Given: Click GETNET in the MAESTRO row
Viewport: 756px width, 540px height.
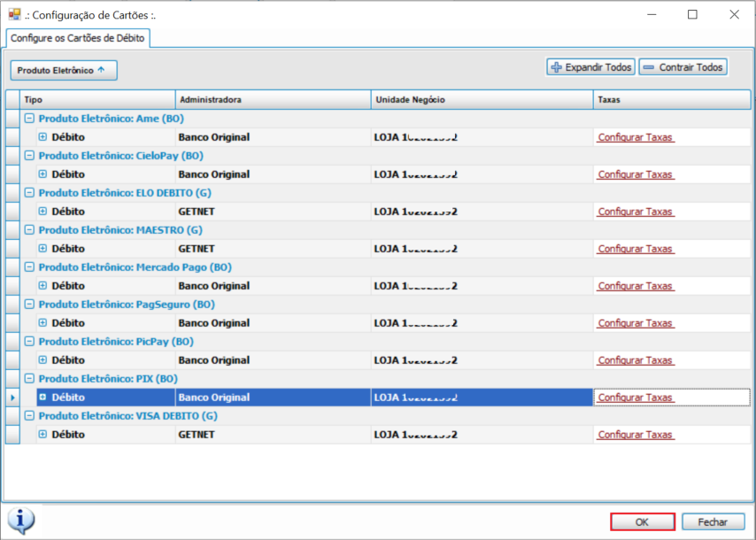Looking at the screenshot, I should (197, 248).
